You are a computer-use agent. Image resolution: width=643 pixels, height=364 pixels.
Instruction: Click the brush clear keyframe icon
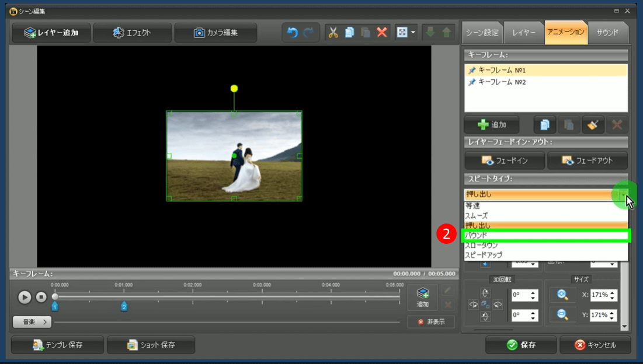(x=592, y=125)
